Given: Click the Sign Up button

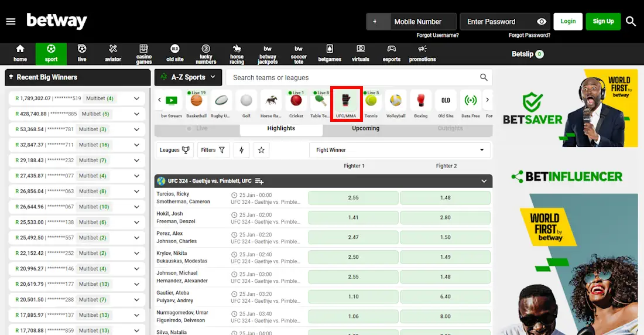Looking at the screenshot, I should pos(604,21).
